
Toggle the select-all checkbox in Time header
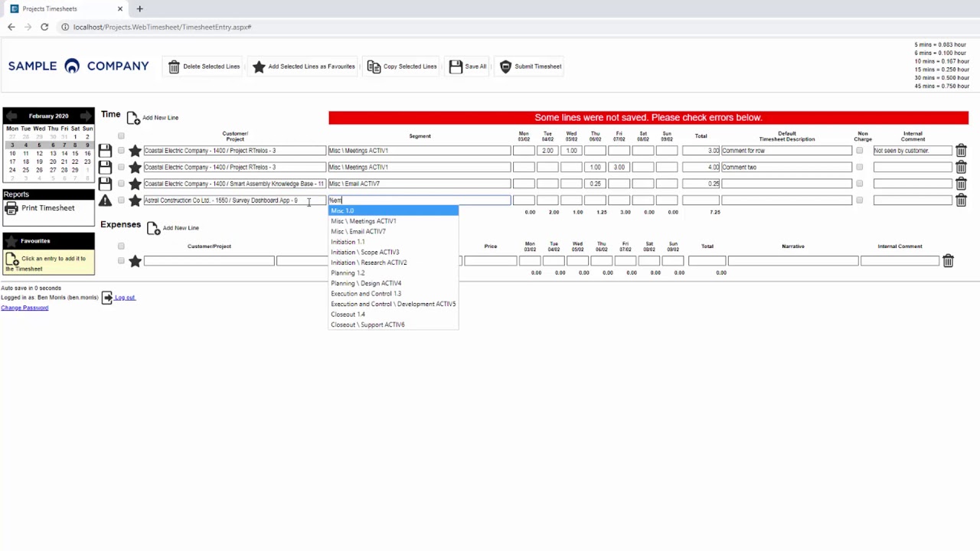(x=121, y=136)
